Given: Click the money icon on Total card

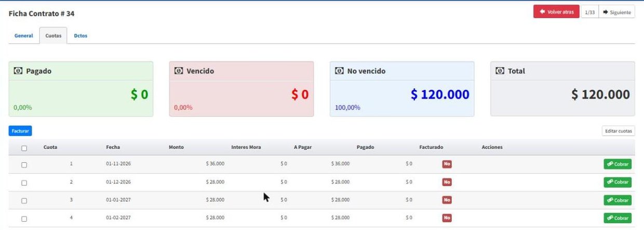Looking at the screenshot, I should 500,71.
